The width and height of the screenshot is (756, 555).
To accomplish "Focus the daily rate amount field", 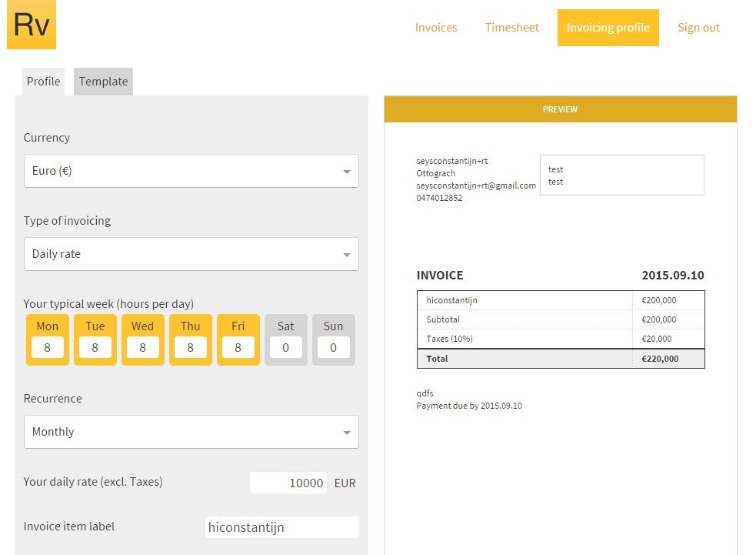I will tap(288, 483).
